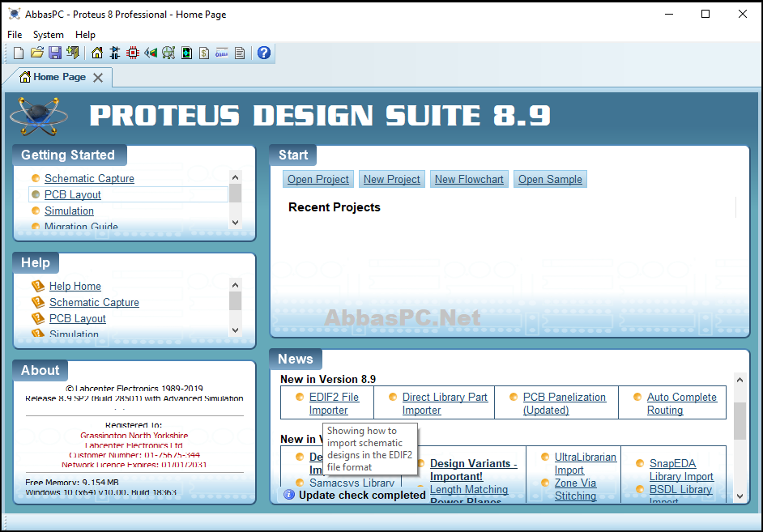Click the Open Sample button
Image resolution: width=763 pixels, height=532 pixels.
tap(550, 179)
